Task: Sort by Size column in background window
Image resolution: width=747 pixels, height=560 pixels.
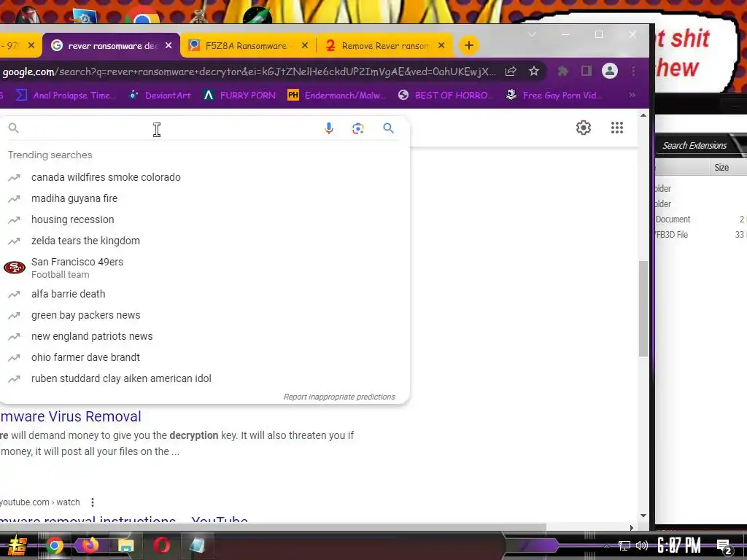Action: (721, 167)
